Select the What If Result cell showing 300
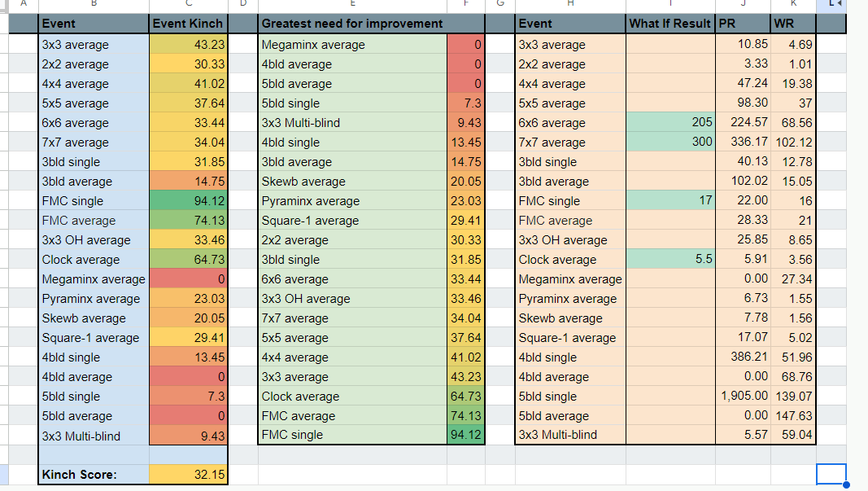Image resolution: width=868 pixels, height=491 pixels. click(x=670, y=142)
